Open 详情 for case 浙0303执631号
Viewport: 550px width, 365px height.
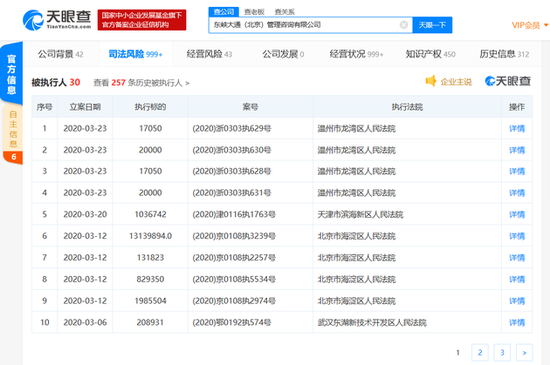pyautogui.click(x=517, y=193)
